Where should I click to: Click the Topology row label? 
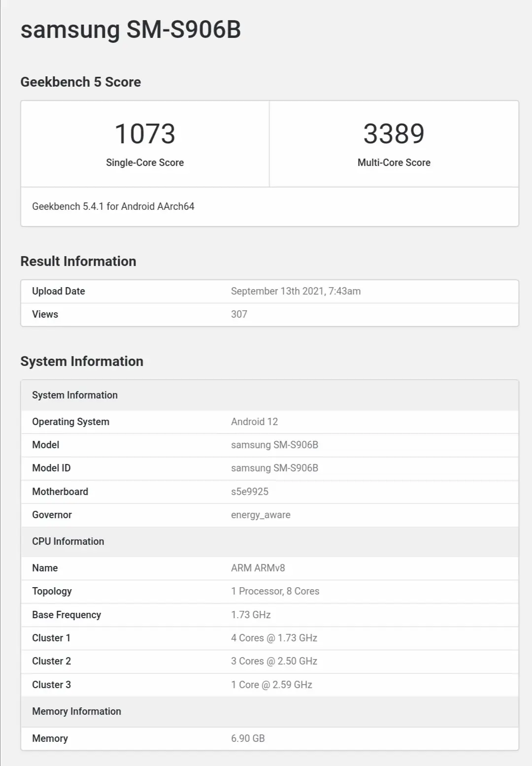coord(52,591)
